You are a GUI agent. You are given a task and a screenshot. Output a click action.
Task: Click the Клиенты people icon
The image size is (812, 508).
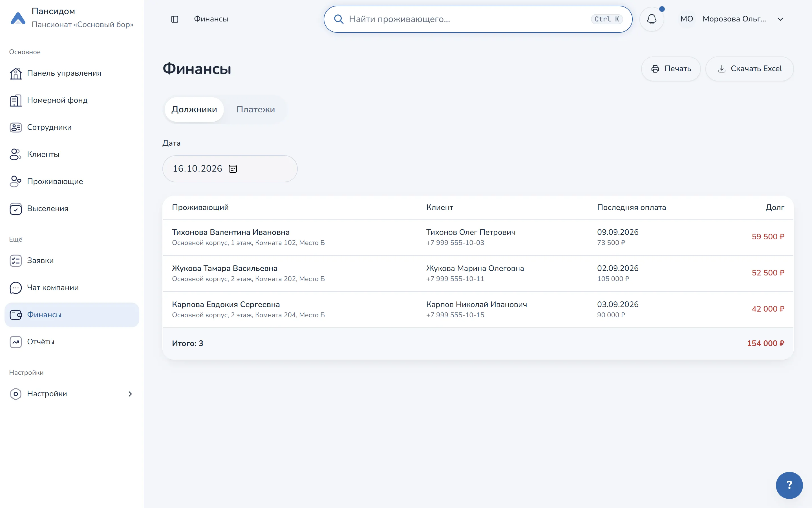coord(16,155)
